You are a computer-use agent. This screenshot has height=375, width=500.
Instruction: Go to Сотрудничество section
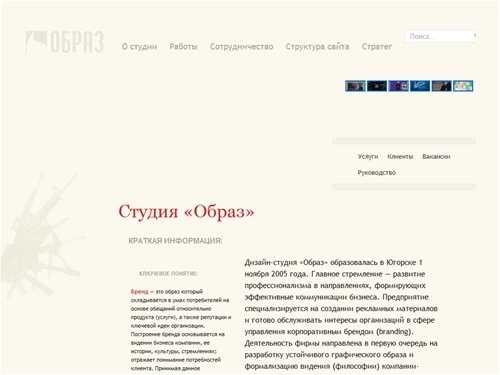pyautogui.click(x=242, y=47)
